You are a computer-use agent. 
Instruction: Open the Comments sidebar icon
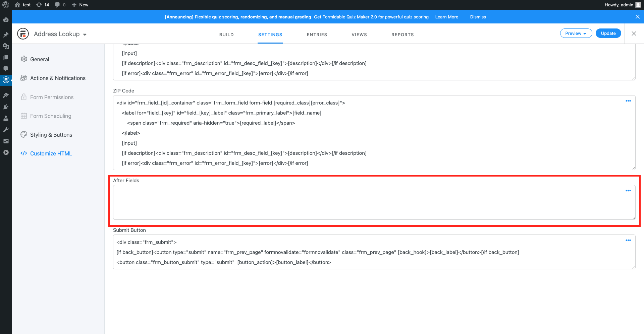(x=6, y=69)
